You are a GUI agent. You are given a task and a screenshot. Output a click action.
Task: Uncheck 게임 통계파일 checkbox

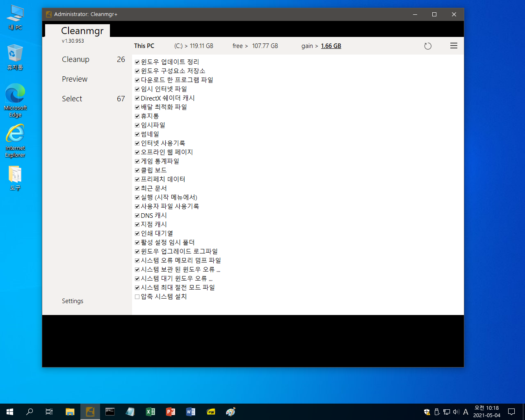pos(137,162)
